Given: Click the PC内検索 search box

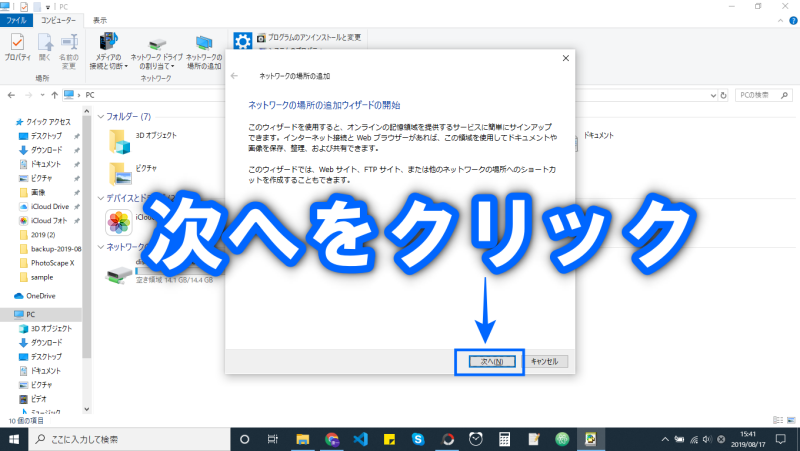Looking at the screenshot, I should tap(760, 95).
